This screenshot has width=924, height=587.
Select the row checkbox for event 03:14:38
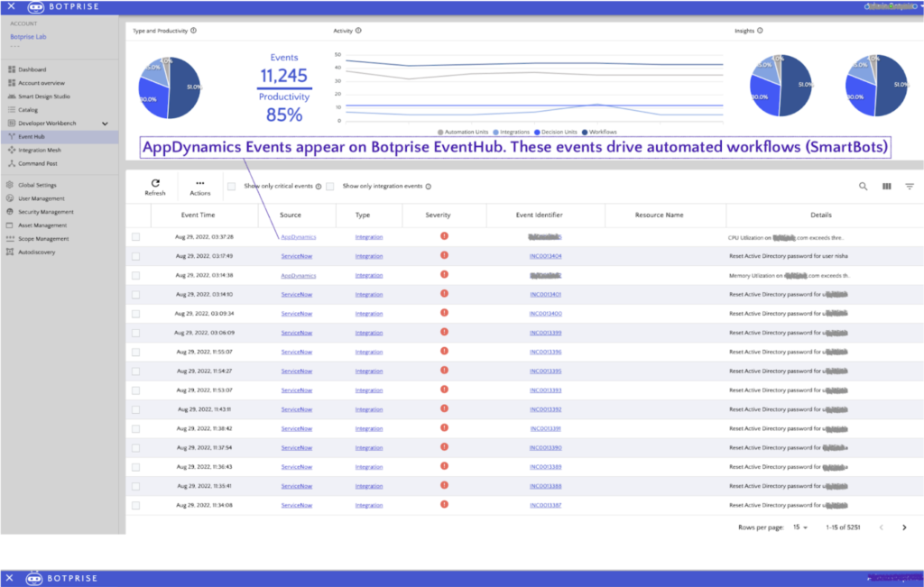click(136, 276)
